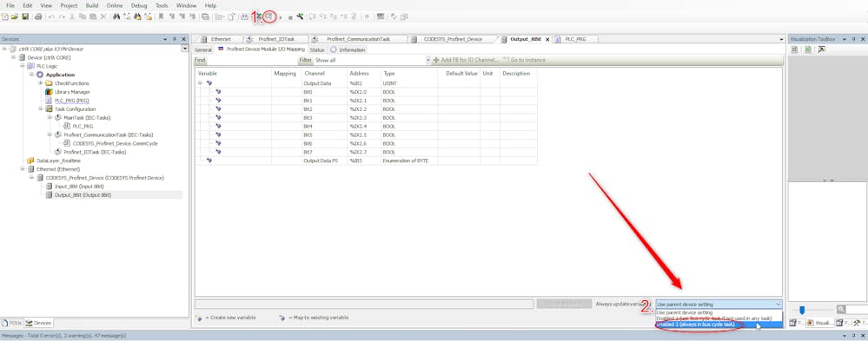Click the Print toolbar icon
This screenshot has width=868, height=341.
pyautogui.click(x=38, y=16)
